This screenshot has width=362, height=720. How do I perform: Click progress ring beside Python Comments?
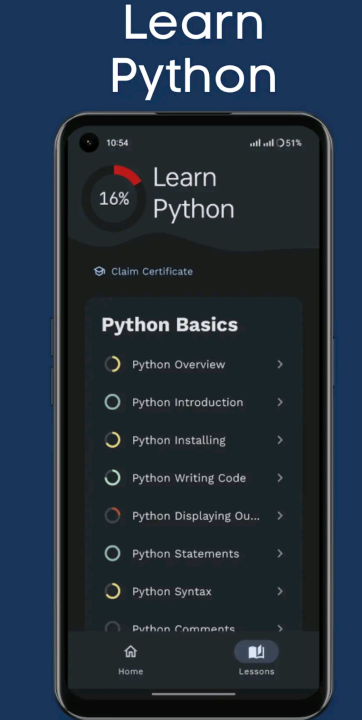point(113,627)
